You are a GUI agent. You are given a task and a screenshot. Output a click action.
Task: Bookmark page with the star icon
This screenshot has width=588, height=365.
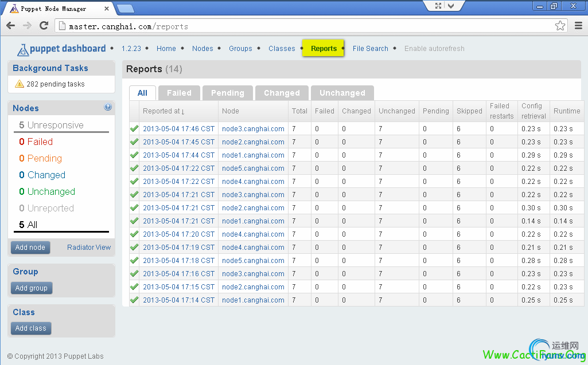[x=560, y=26]
